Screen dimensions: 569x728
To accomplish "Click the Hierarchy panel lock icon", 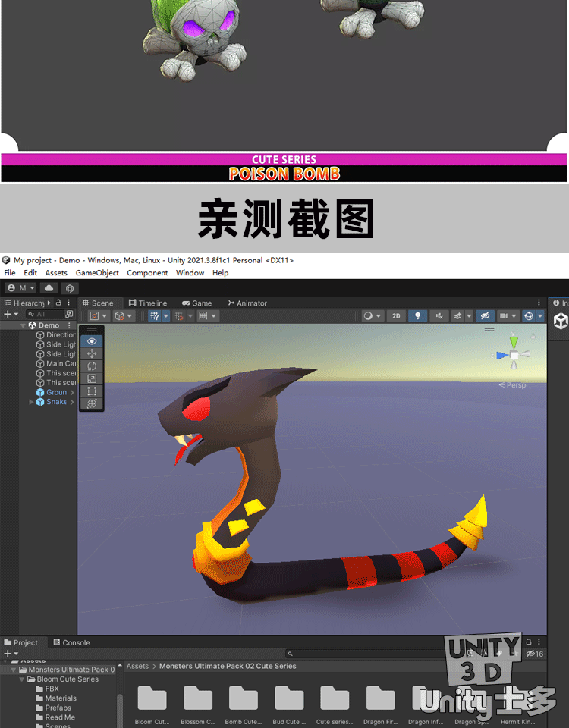I will tap(58, 303).
